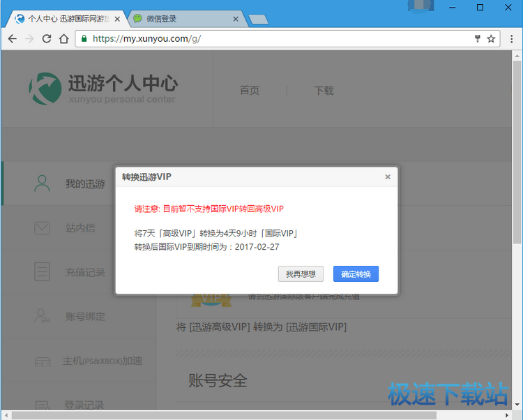Open the 站内信 sidebar item
The image size is (523, 420).
(x=80, y=228)
